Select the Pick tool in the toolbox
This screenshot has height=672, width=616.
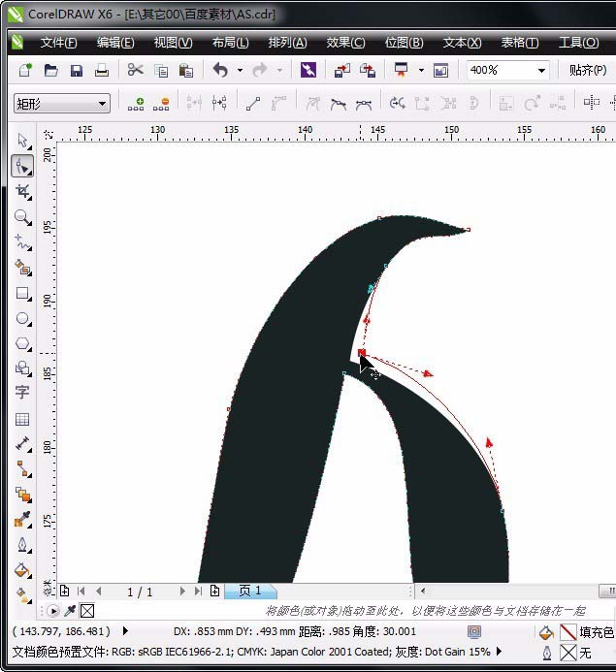click(x=21, y=142)
